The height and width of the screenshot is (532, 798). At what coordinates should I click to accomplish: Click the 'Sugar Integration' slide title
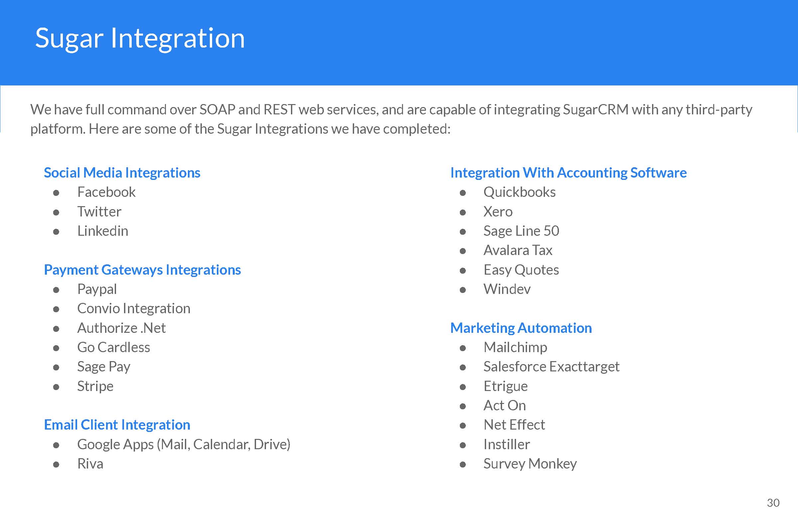[140, 39]
